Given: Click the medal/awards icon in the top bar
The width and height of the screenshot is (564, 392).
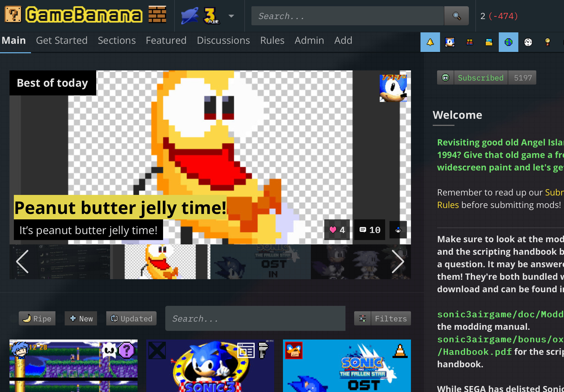Looking at the screenshot, I should (547, 42).
